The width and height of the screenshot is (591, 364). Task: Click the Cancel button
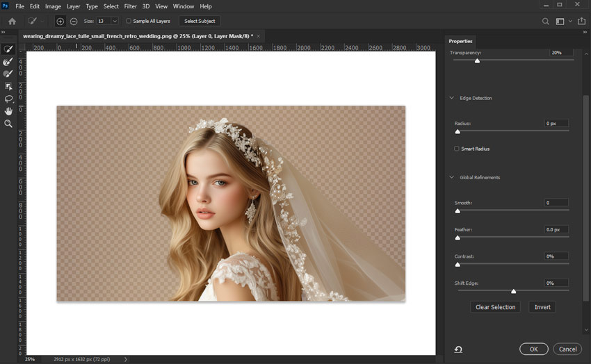pyautogui.click(x=567, y=349)
